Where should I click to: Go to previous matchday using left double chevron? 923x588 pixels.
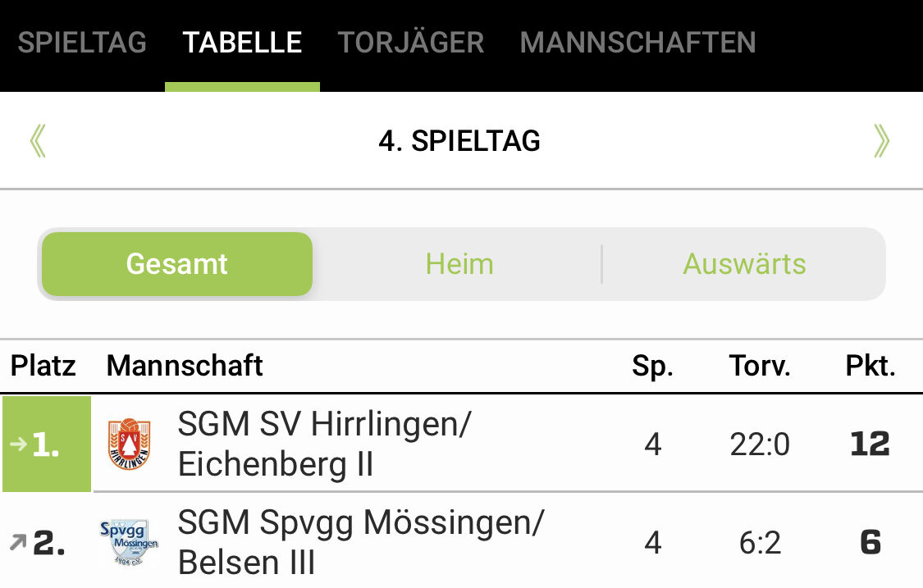38,141
